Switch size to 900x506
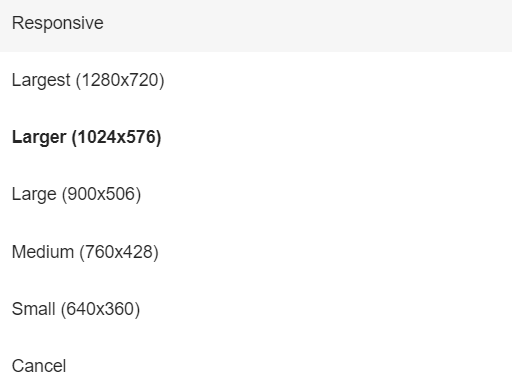This screenshot has height=386, width=512. 256,194
